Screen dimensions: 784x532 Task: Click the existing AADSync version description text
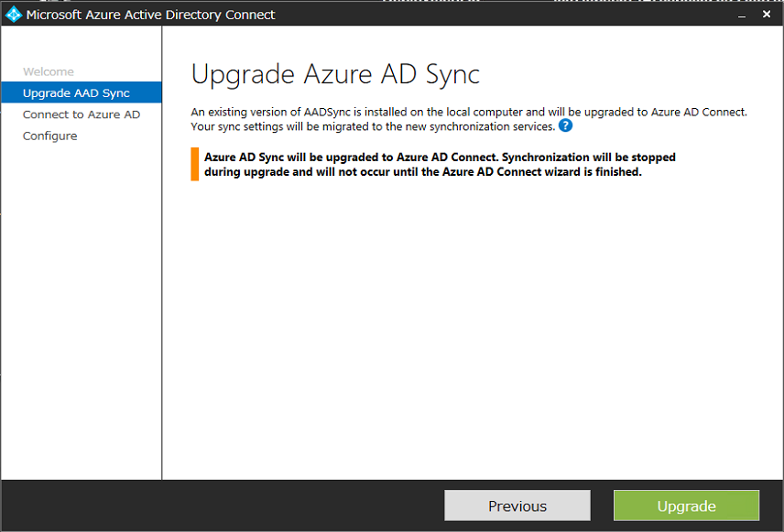(469, 119)
